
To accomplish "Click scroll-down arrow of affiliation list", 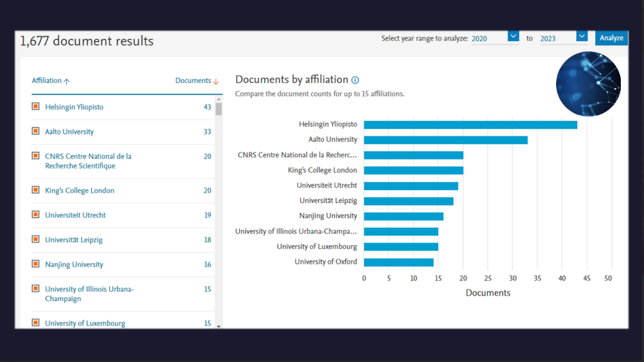I will [x=219, y=326].
